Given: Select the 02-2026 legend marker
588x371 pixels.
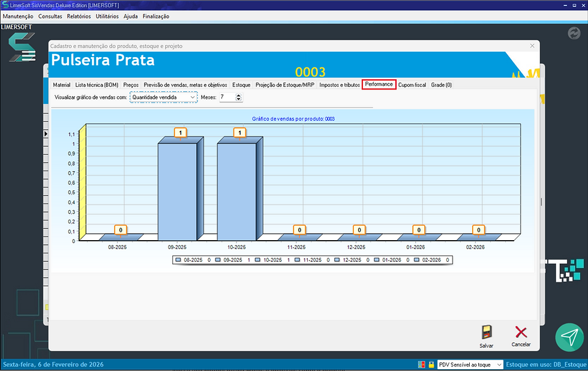Looking at the screenshot, I should click(x=416, y=259).
